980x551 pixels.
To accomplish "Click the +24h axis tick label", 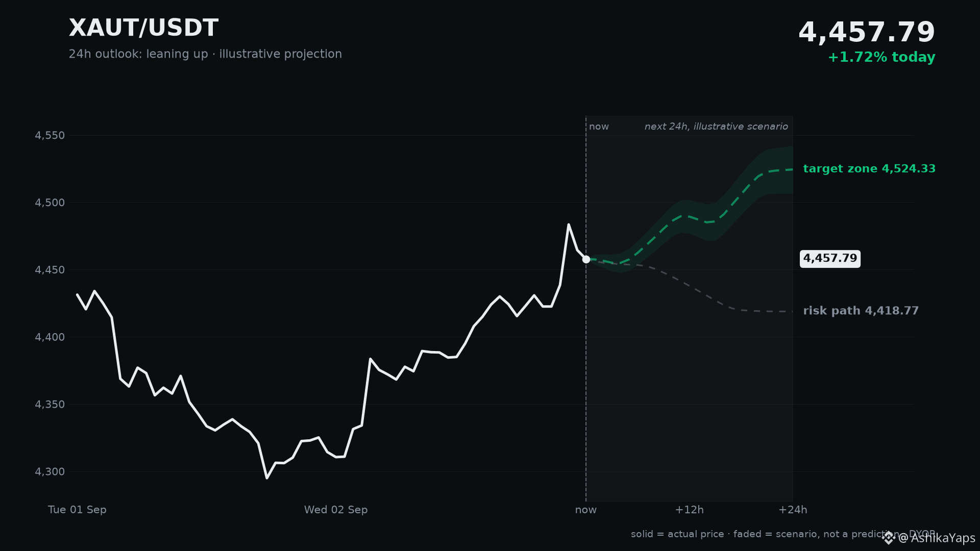I will pos(793,510).
